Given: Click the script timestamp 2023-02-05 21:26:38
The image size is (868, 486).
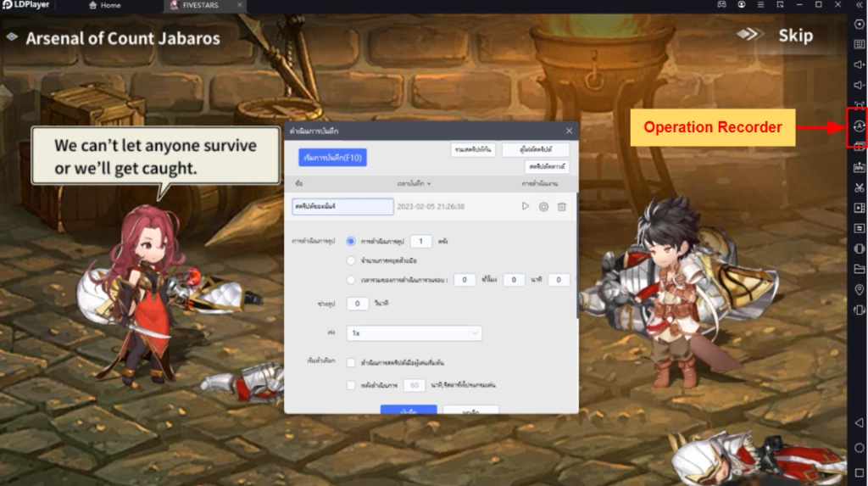Looking at the screenshot, I should click(x=431, y=206).
